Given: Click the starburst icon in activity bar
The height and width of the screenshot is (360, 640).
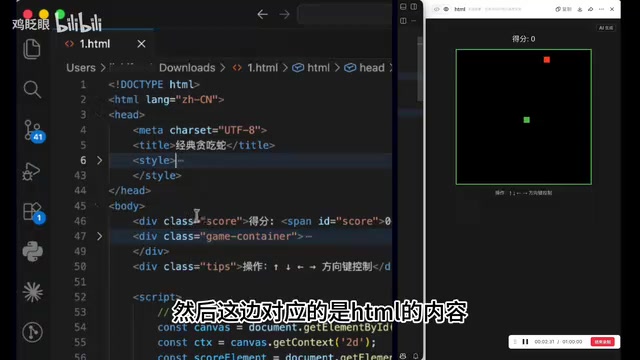Looking at the screenshot, I should click(33, 292).
